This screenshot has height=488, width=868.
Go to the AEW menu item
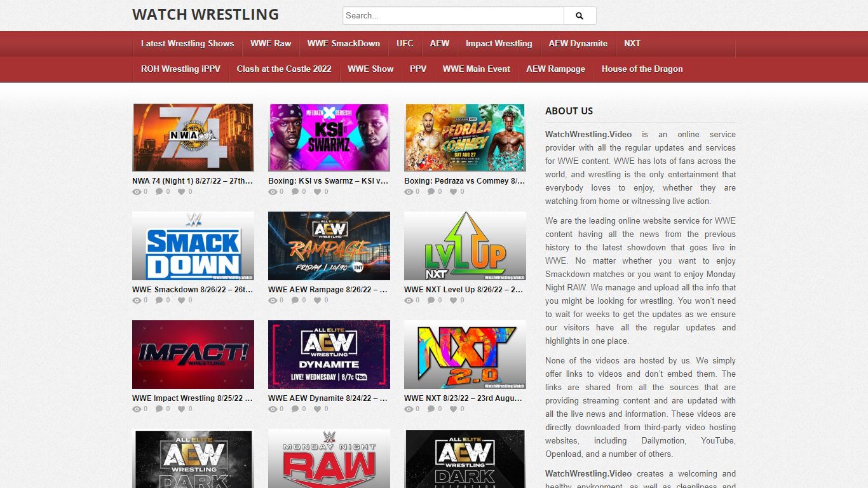pos(440,44)
